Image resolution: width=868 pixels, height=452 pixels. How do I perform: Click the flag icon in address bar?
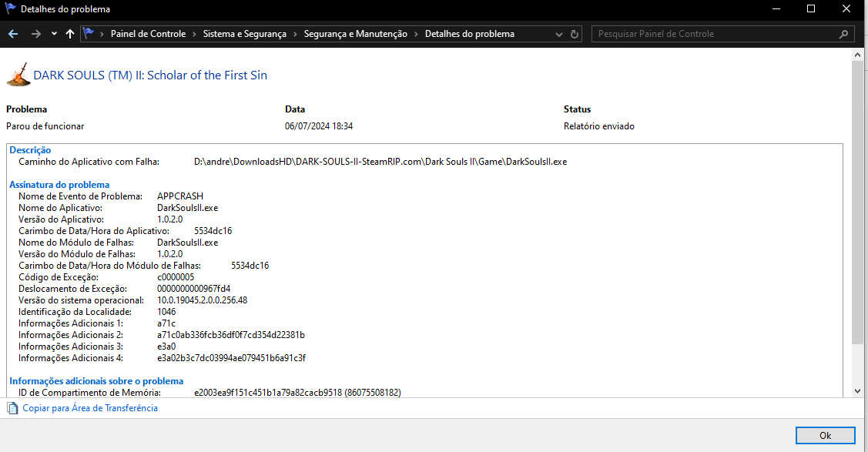89,34
